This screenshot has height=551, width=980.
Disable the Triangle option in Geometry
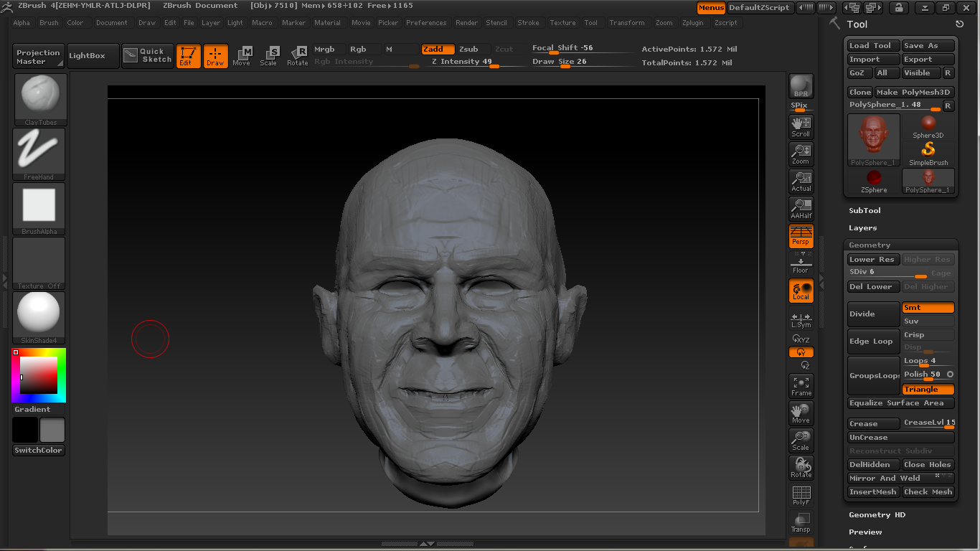928,390
